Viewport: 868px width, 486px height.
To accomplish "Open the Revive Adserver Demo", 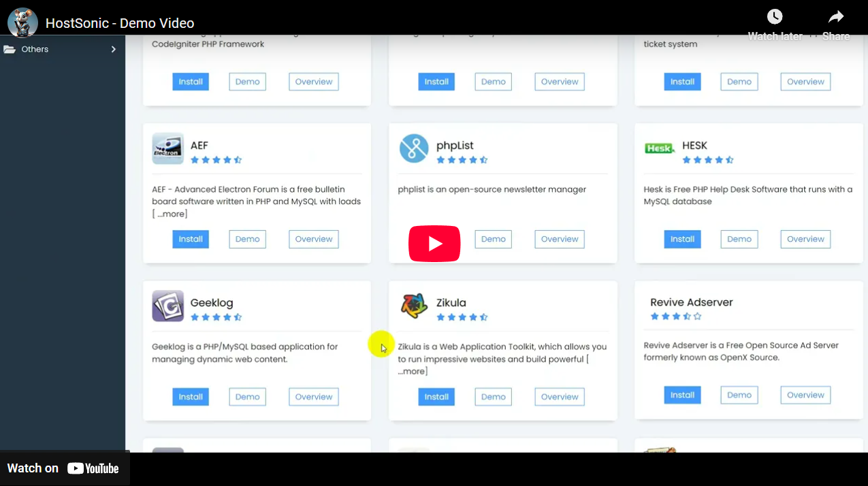I will click(x=739, y=395).
